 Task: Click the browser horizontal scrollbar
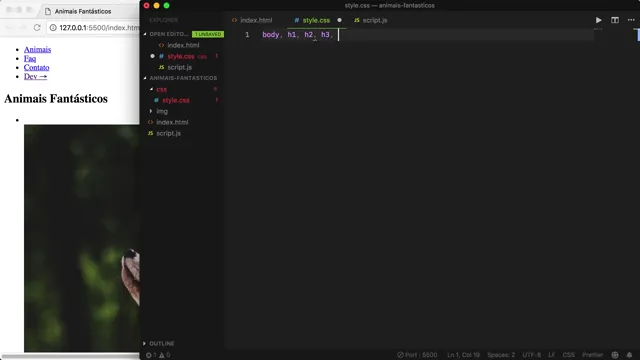[70, 356]
